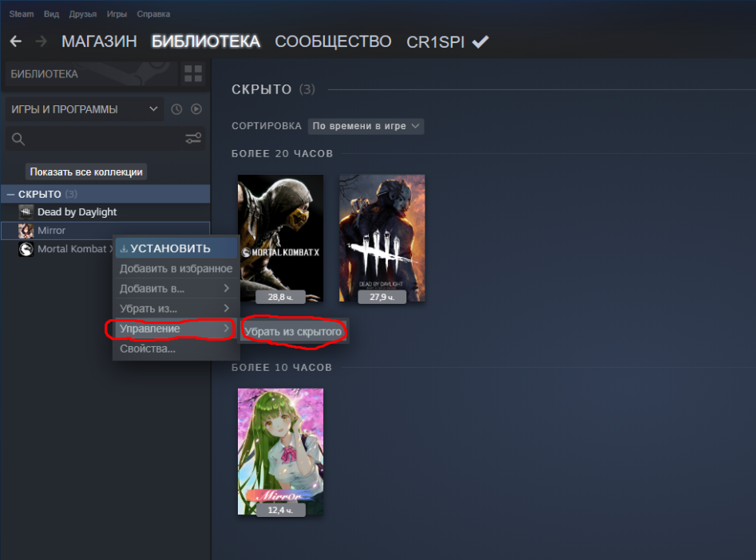Open the CR1SPI profile tab
Image resolution: width=756 pixels, height=560 pixels.
435,42
